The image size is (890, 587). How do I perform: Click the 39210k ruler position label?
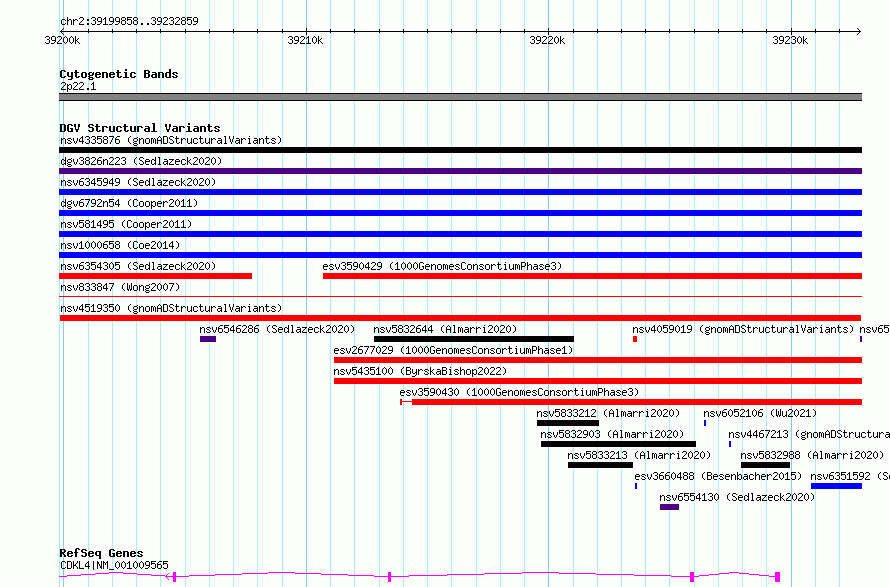[305, 40]
